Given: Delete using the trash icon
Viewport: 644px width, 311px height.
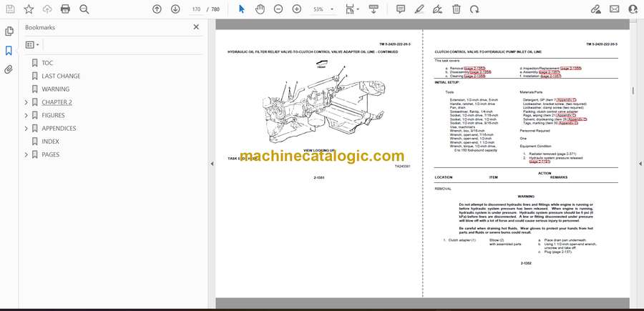Looking at the screenshot, I should [457, 9].
